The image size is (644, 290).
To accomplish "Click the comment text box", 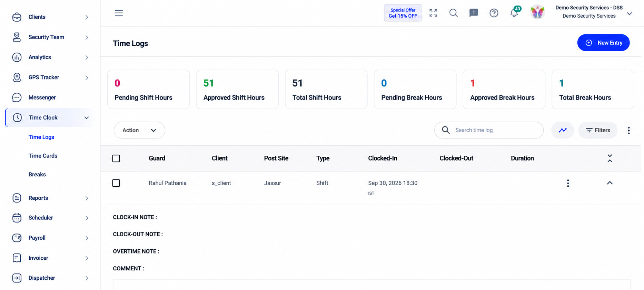I will pyautogui.click(x=371, y=284).
